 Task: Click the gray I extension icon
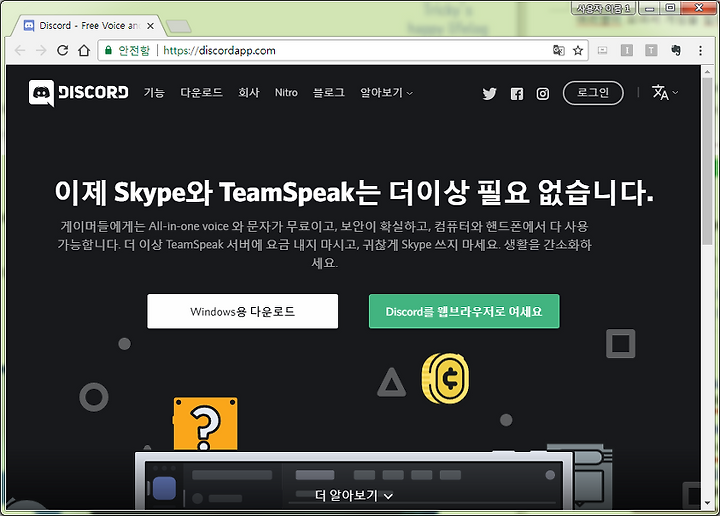tap(627, 50)
